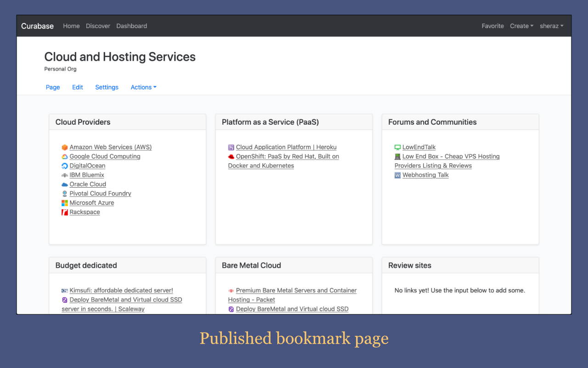588x368 pixels.
Task: Click the Review sites card header
Action: pos(460,265)
